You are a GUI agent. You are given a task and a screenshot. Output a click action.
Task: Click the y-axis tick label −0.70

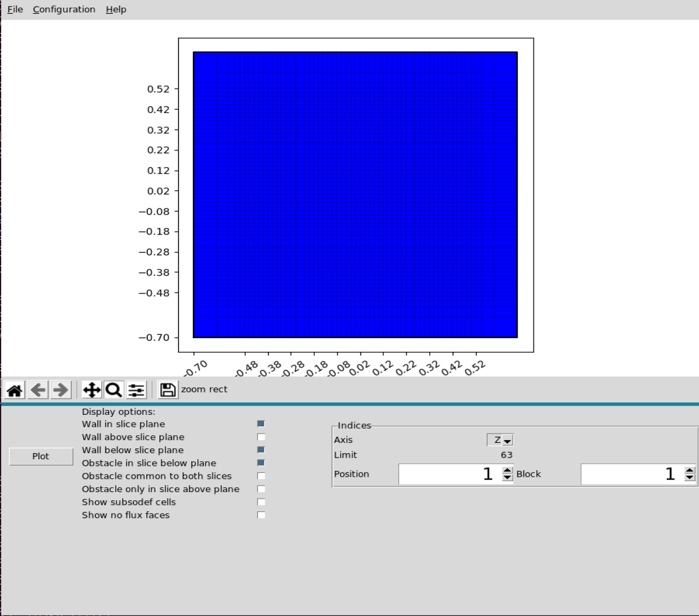[154, 338]
